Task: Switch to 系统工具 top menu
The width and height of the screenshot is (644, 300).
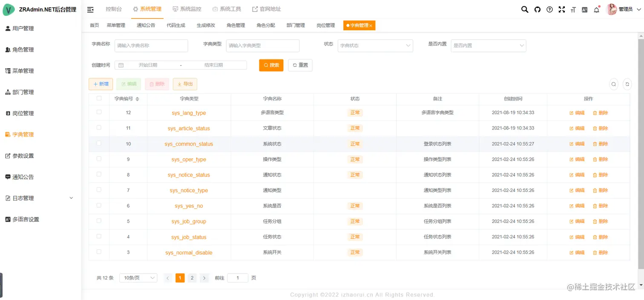Action: click(x=227, y=9)
